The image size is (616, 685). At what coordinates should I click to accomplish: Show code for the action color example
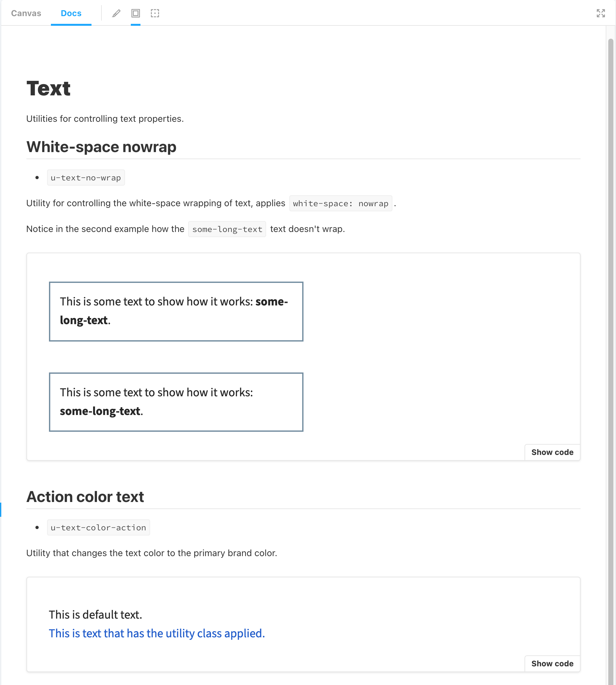(x=552, y=663)
